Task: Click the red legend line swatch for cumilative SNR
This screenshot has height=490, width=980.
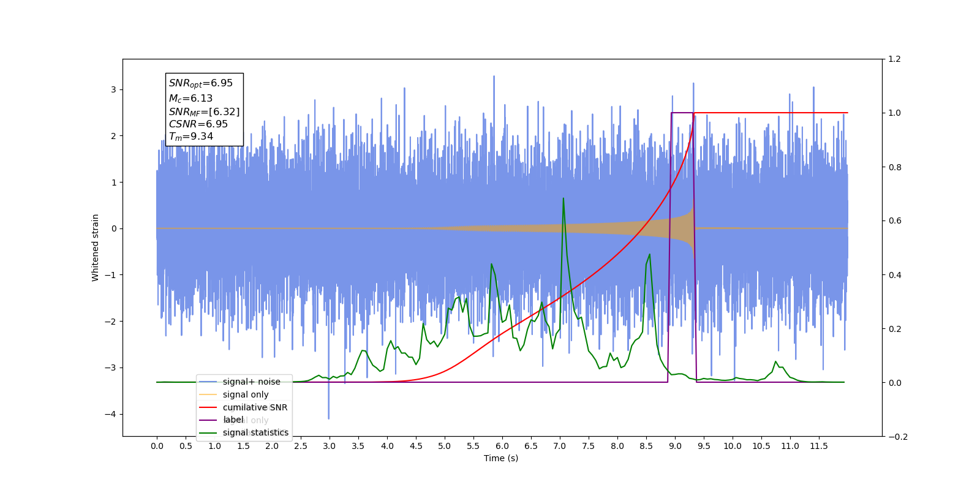Action: [x=208, y=407]
